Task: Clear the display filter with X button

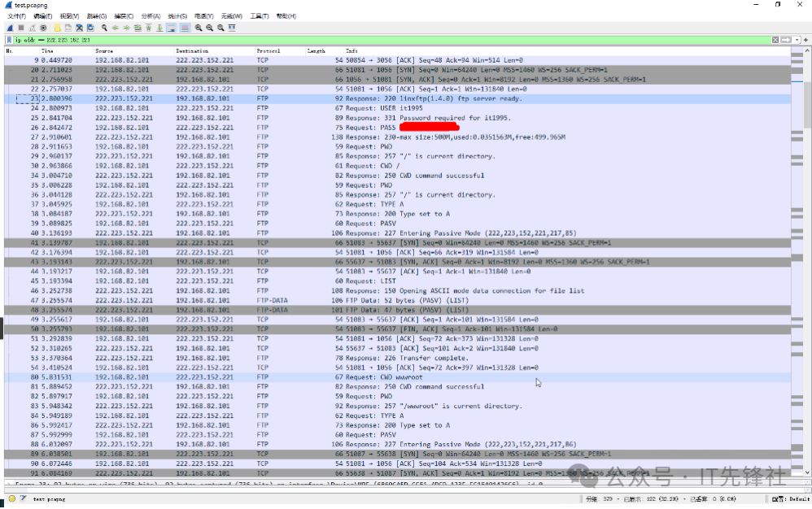Action: click(776, 39)
